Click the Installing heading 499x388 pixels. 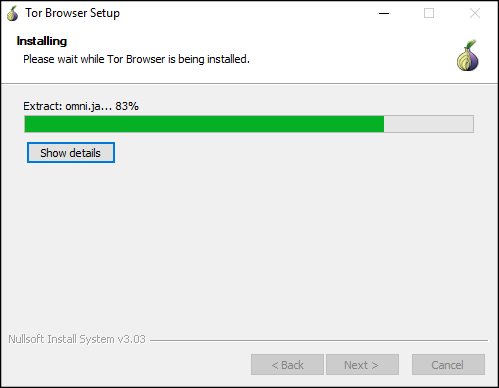pos(42,41)
